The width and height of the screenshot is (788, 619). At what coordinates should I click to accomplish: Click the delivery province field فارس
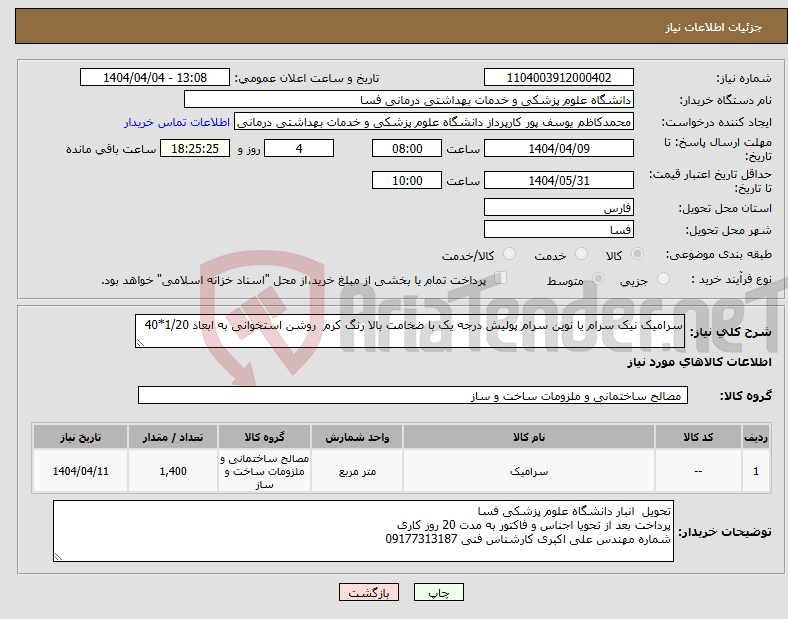point(559,208)
